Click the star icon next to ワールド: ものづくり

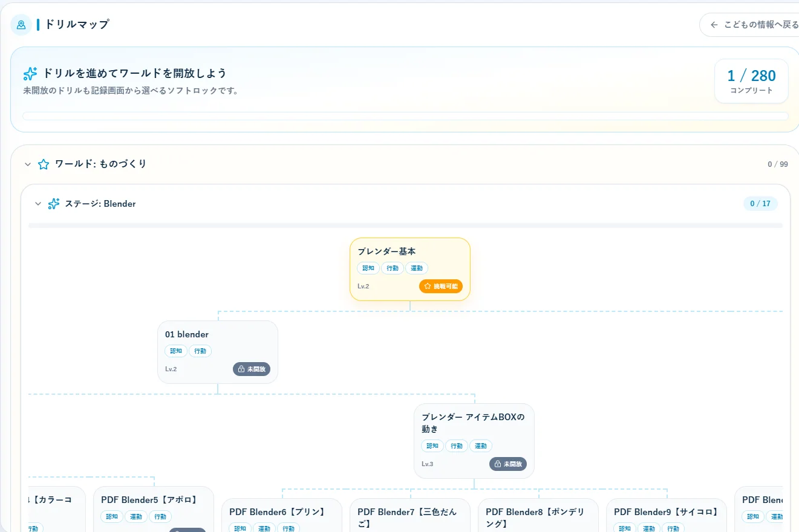(x=44, y=164)
